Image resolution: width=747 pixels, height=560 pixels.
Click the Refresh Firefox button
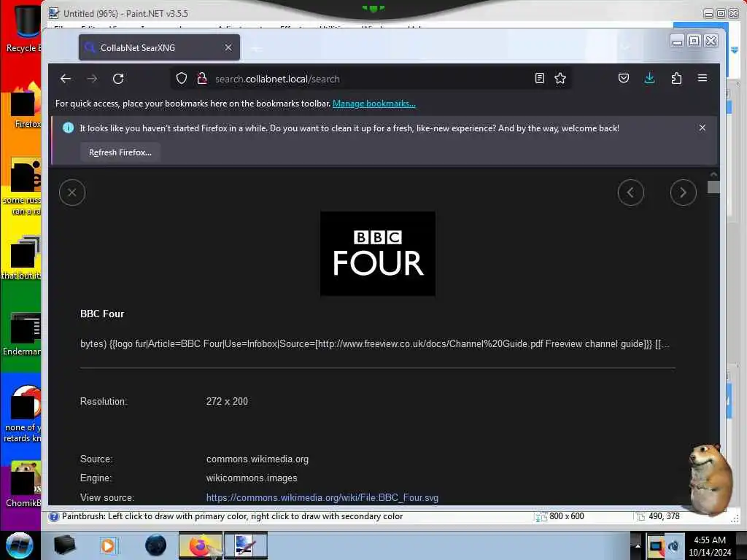(120, 152)
